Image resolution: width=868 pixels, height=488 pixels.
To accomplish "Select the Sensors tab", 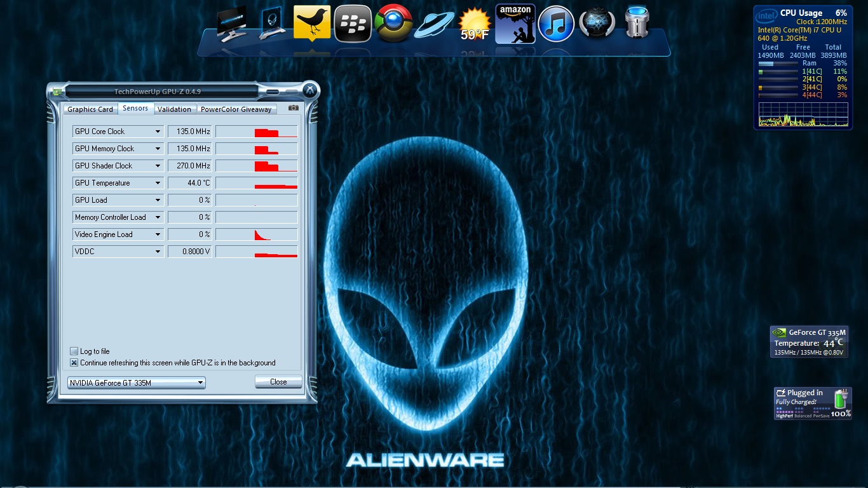I will (x=135, y=109).
